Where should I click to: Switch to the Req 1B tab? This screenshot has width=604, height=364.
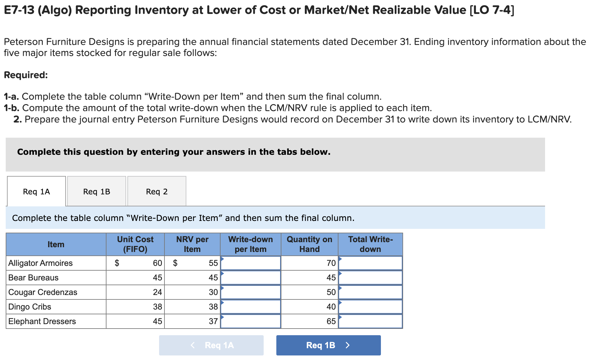point(96,191)
